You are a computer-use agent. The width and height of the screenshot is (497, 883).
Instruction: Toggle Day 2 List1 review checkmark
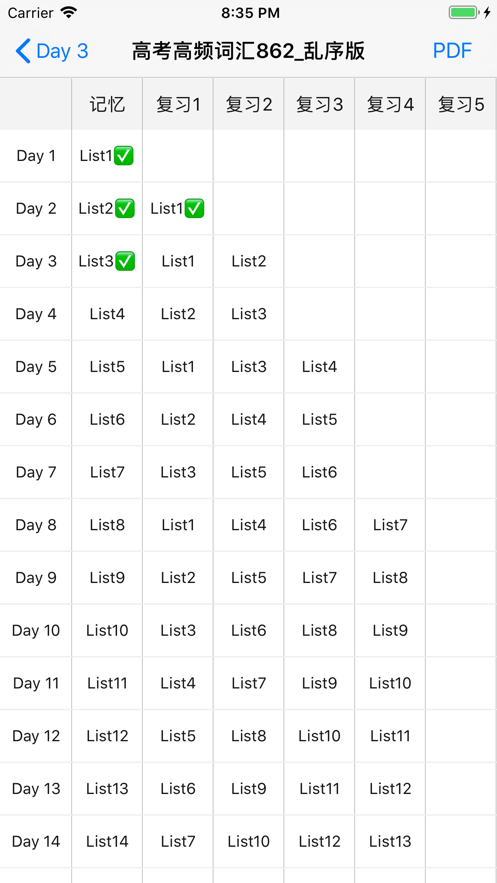click(x=194, y=209)
